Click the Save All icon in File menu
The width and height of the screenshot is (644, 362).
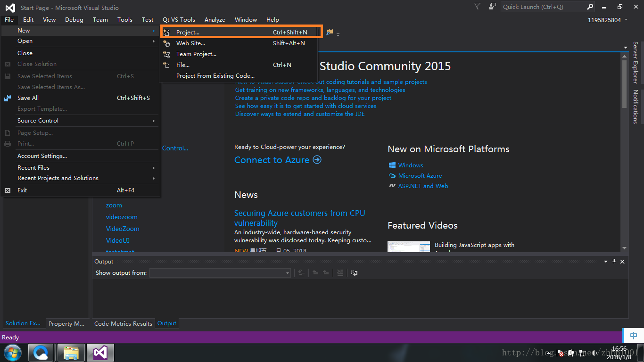(x=8, y=98)
